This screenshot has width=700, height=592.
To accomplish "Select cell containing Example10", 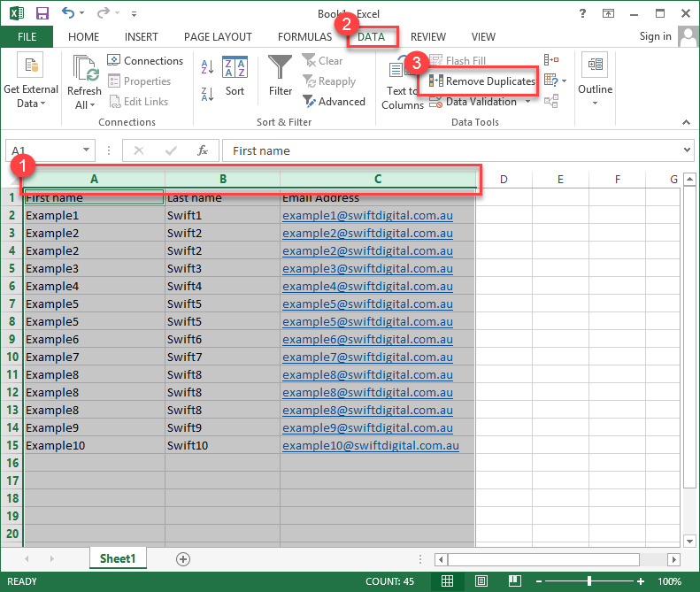I will [94, 446].
